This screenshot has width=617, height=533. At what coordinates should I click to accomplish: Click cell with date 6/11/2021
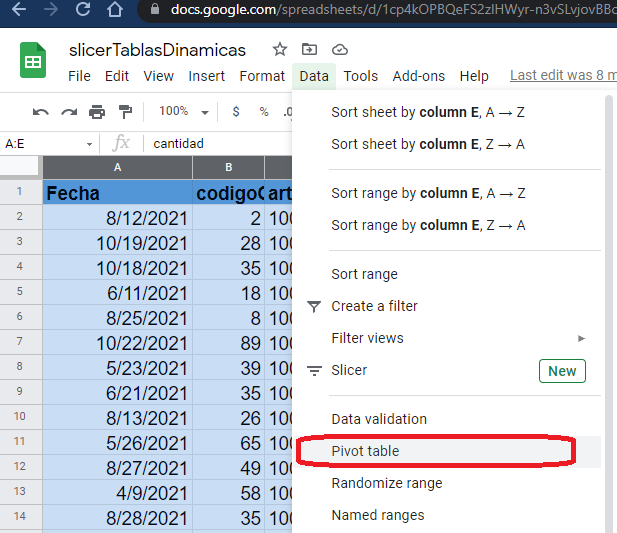click(117, 293)
